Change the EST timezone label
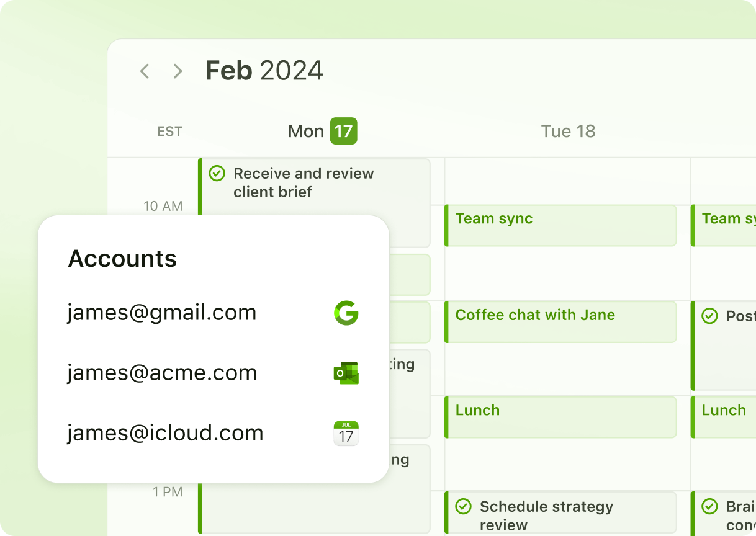The height and width of the screenshot is (536, 756). pos(169,132)
